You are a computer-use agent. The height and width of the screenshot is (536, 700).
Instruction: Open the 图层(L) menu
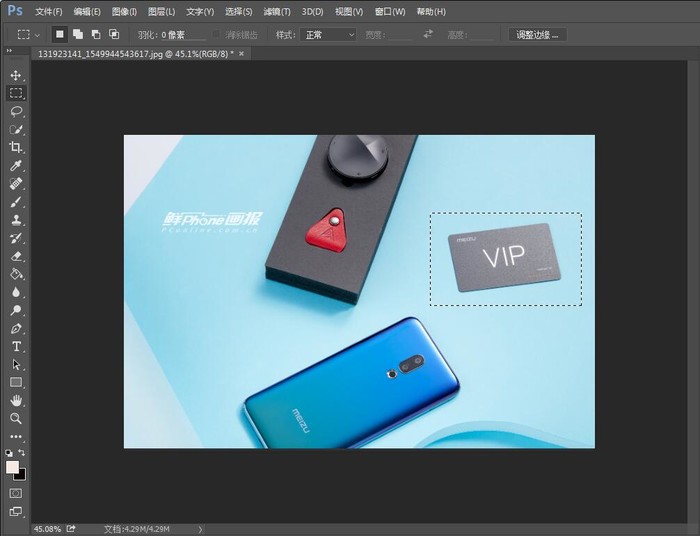click(x=162, y=12)
